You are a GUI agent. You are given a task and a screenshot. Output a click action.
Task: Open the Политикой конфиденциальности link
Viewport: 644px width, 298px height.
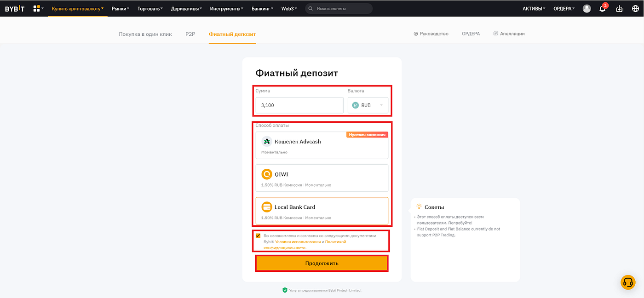(x=305, y=245)
